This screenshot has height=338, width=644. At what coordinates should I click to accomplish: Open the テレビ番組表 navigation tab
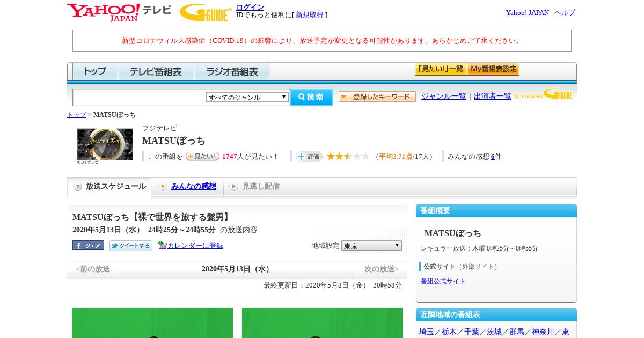pyautogui.click(x=156, y=71)
